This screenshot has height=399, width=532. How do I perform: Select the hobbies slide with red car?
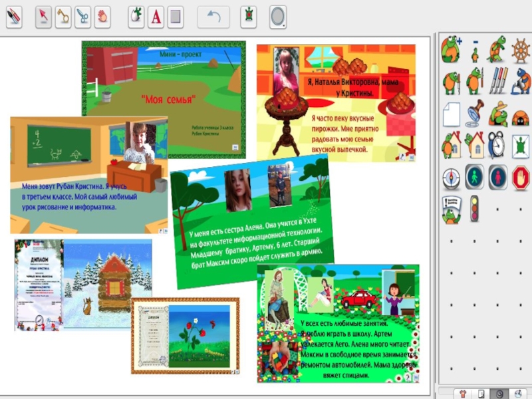338,324
